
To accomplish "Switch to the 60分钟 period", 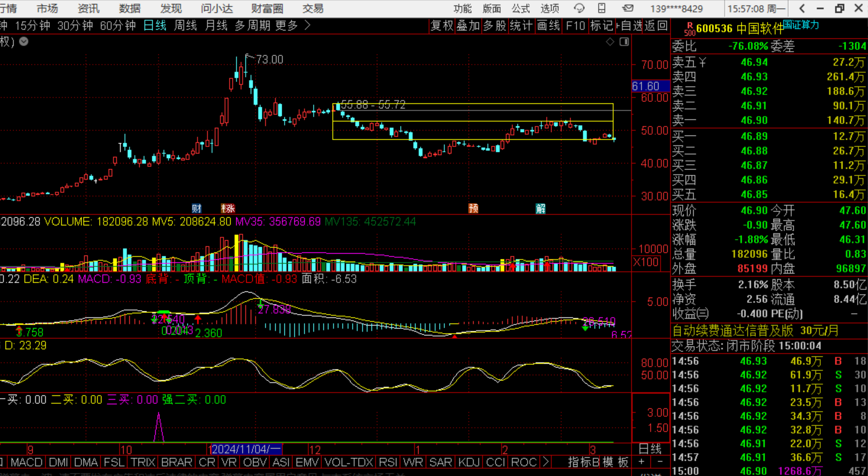I will pyautogui.click(x=118, y=25).
